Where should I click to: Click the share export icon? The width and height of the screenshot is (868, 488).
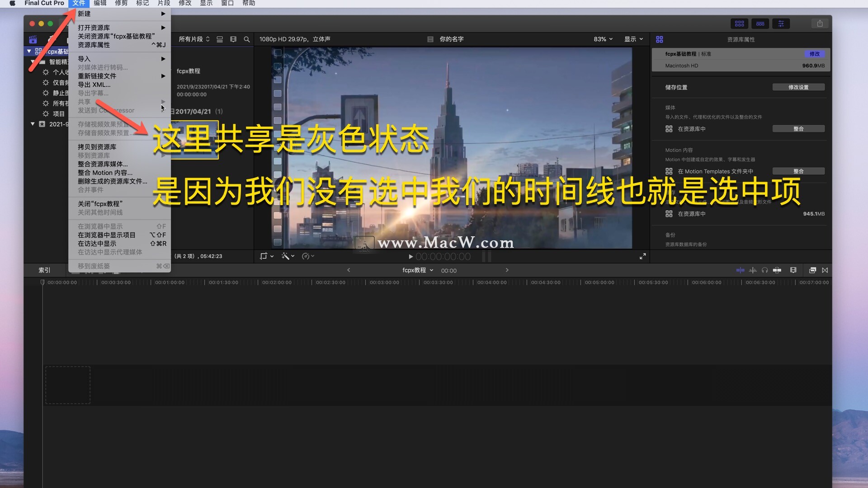click(820, 23)
